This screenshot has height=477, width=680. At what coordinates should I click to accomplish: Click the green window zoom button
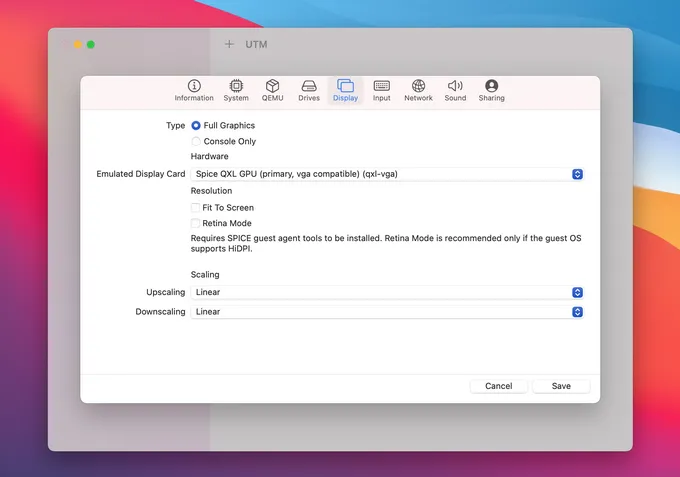(91, 45)
